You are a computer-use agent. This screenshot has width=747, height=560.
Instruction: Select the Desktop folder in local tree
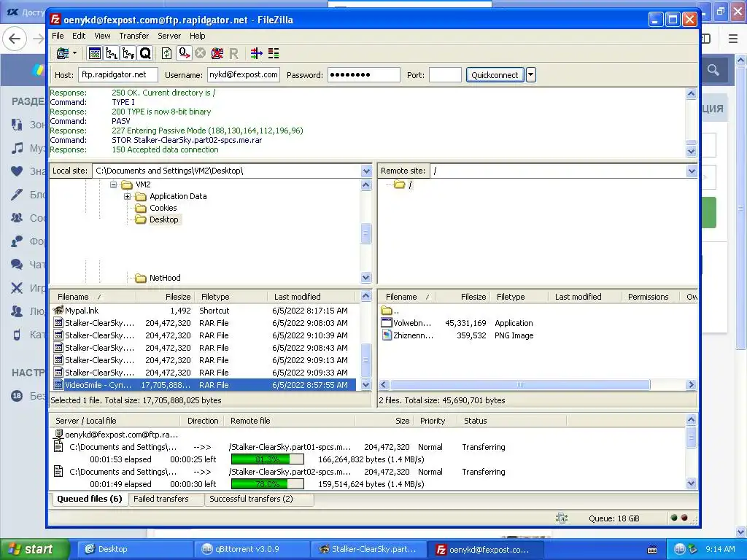pos(164,219)
